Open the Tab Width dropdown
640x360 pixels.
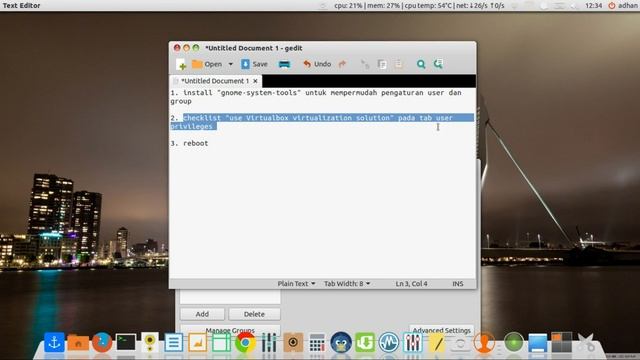click(x=347, y=283)
